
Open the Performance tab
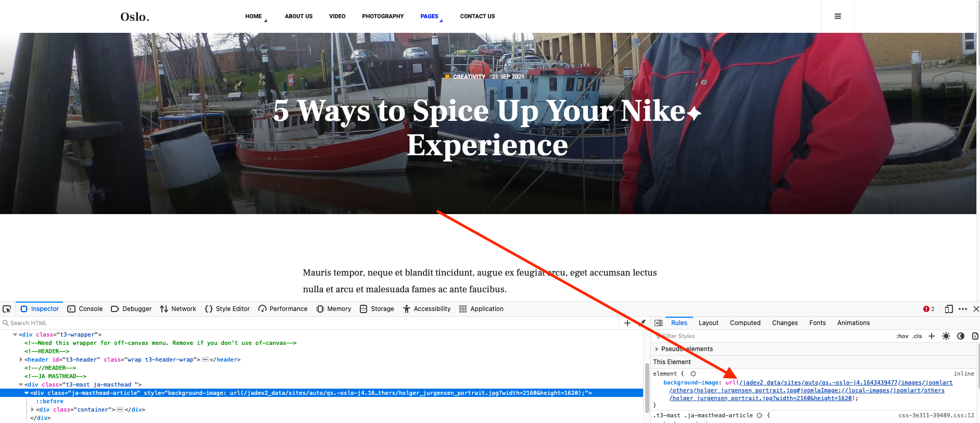coord(283,309)
